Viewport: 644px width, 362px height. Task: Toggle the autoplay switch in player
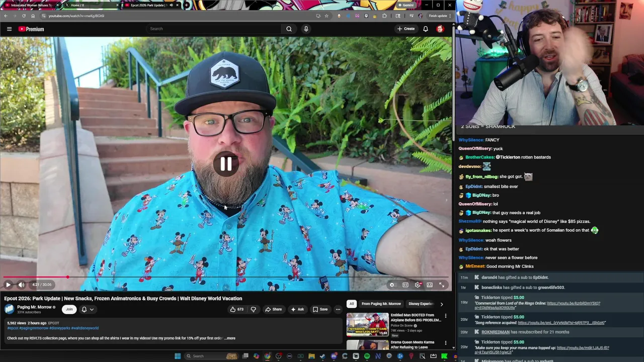point(392,285)
